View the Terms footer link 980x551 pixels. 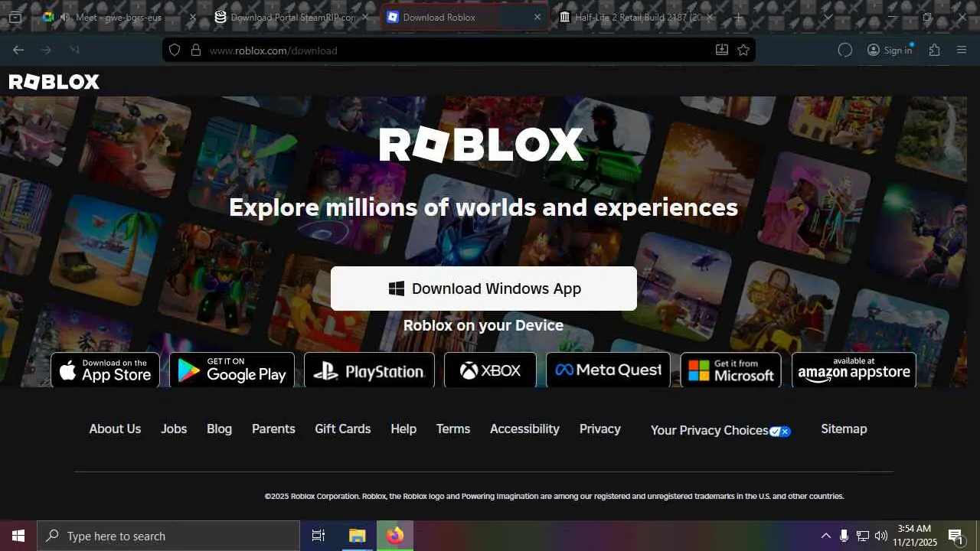[453, 429]
